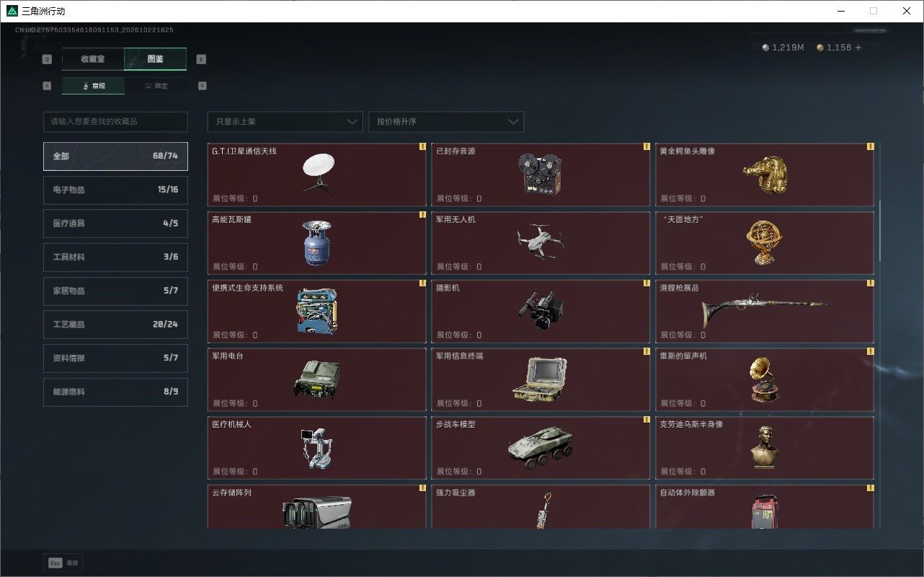Screen dimensions: 924x577
Task: Open the 工艺藏品 category
Action: (x=115, y=325)
